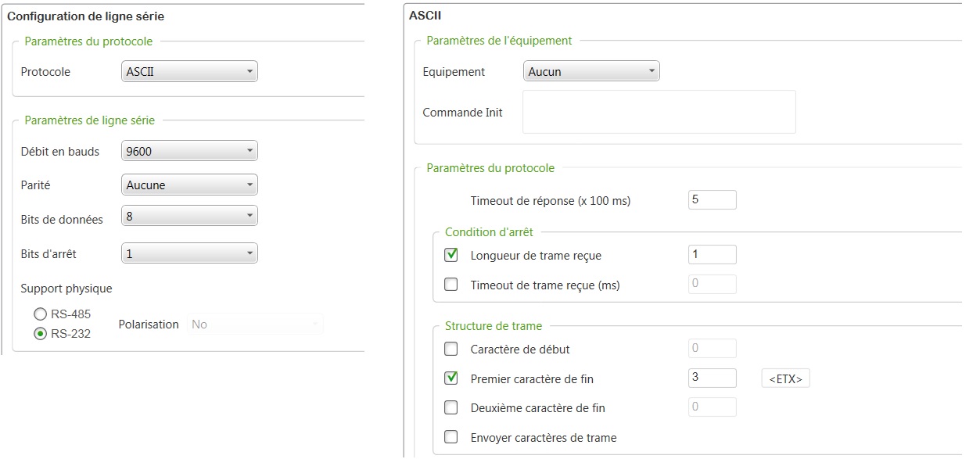The width and height of the screenshot is (980, 459).
Task: Expand the Débit en bauds dropdown
Action: point(189,151)
